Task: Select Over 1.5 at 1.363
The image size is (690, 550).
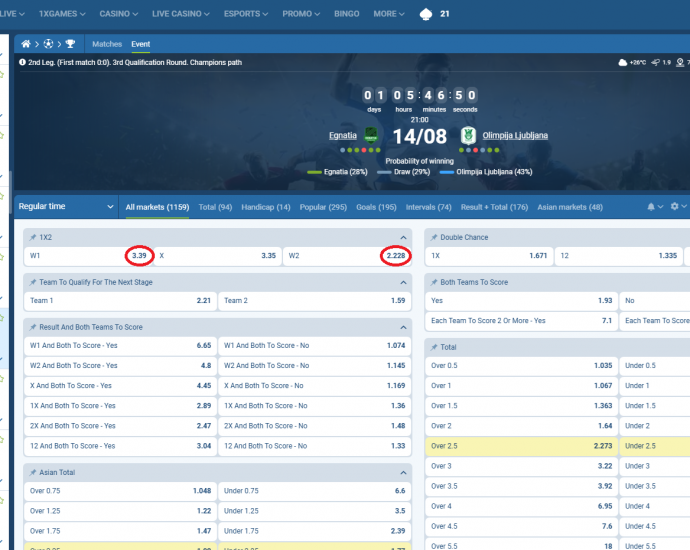Action: (521, 406)
